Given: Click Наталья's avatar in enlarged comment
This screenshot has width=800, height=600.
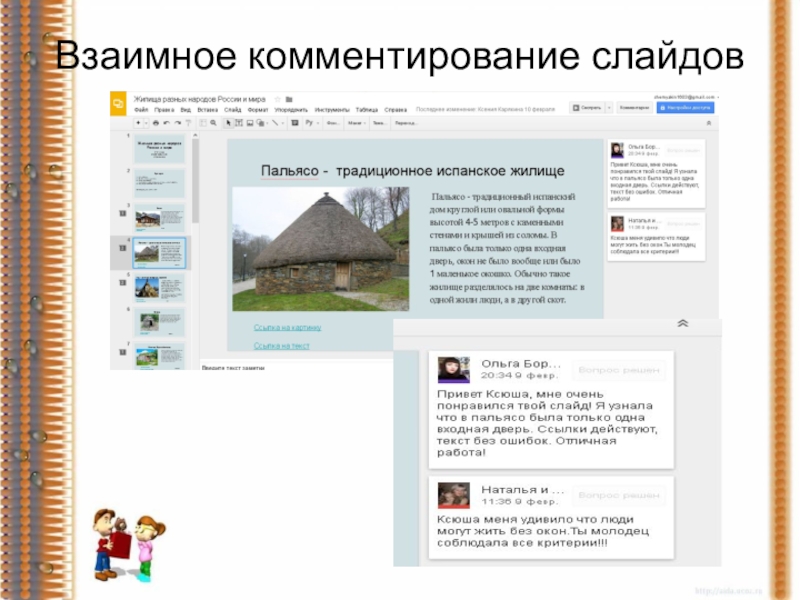Looking at the screenshot, I should pos(454,495).
